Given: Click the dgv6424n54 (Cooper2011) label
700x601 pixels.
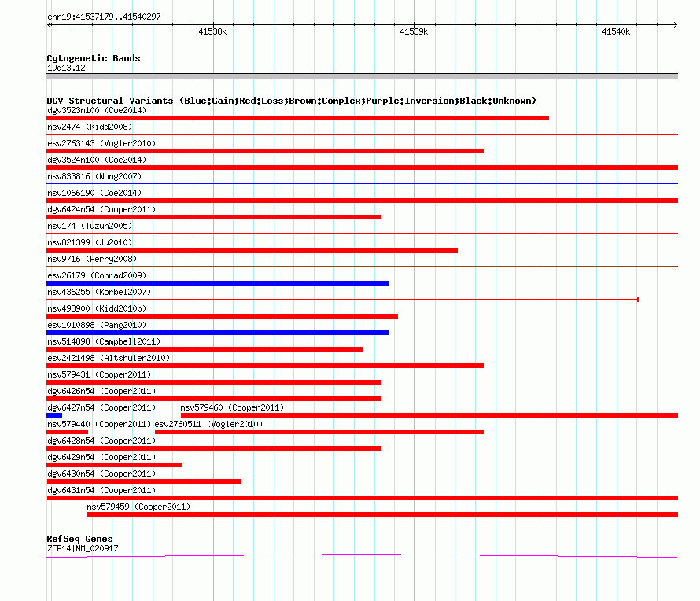Looking at the screenshot, I should (101, 209).
